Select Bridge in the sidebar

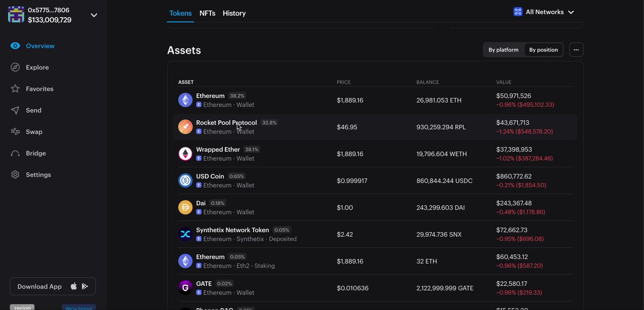point(36,153)
